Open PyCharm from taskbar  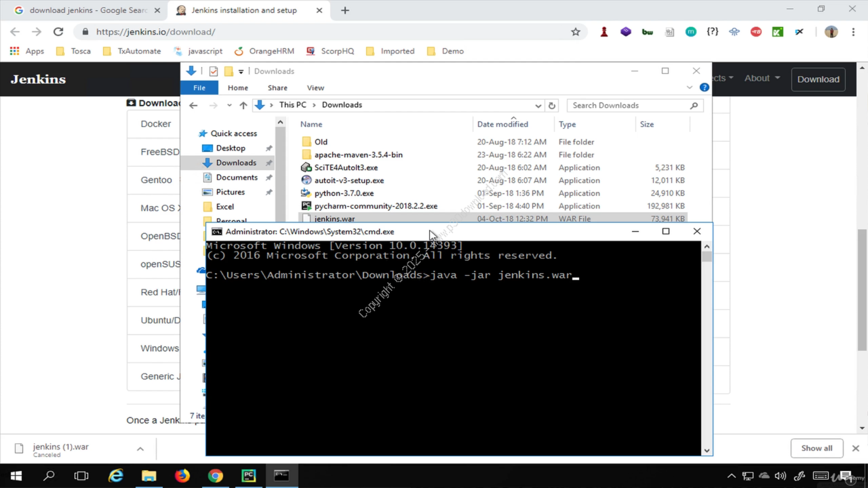tap(248, 476)
